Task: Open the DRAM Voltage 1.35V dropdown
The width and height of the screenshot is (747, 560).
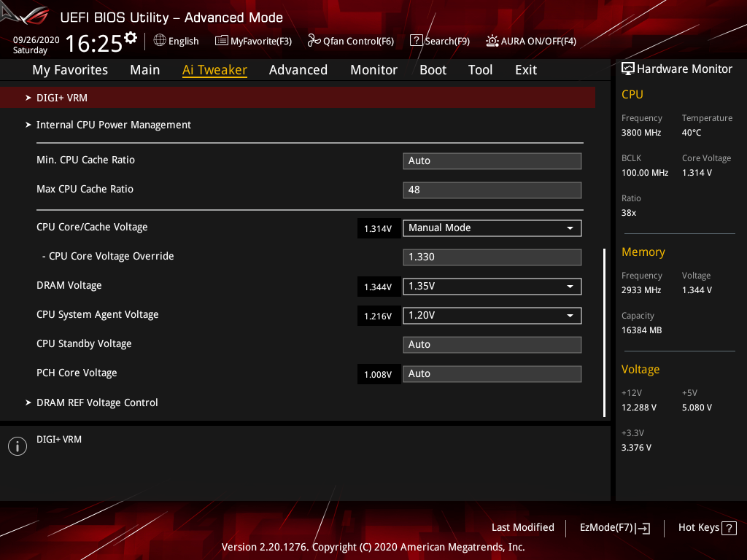Action: coord(492,286)
